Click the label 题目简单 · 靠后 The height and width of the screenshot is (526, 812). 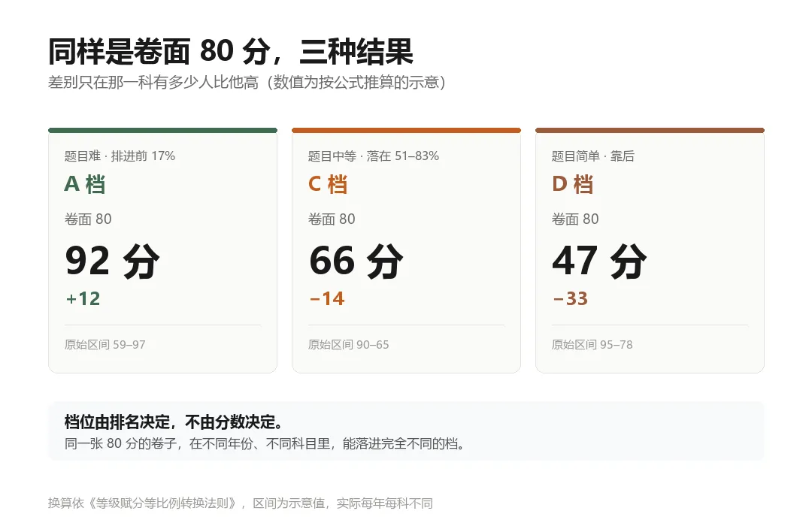(x=593, y=156)
